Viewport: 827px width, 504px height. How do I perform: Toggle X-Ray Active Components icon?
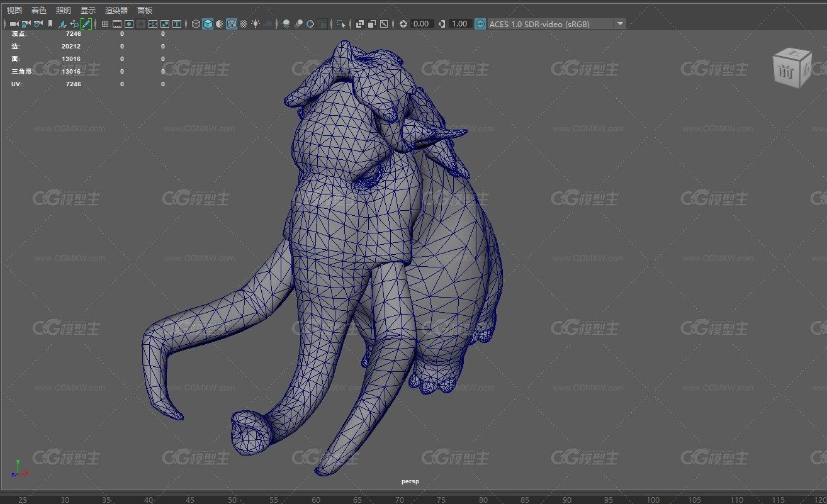372,24
